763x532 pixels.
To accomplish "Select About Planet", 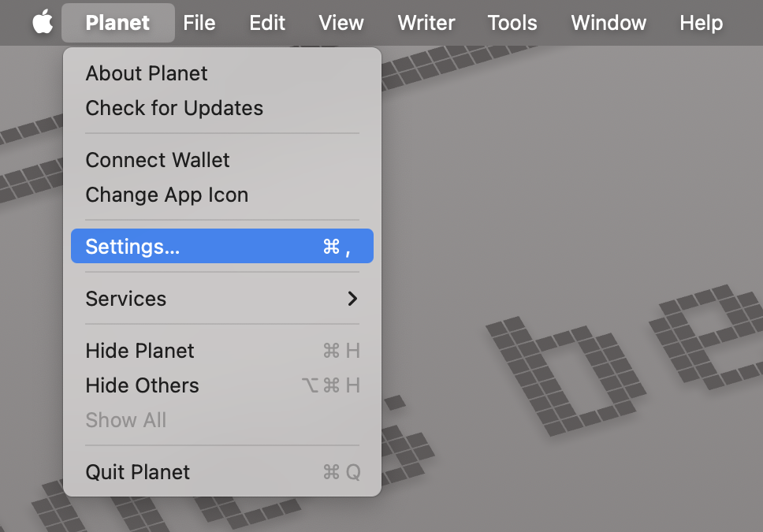I will pyautogui.click(x=146, y=73).
